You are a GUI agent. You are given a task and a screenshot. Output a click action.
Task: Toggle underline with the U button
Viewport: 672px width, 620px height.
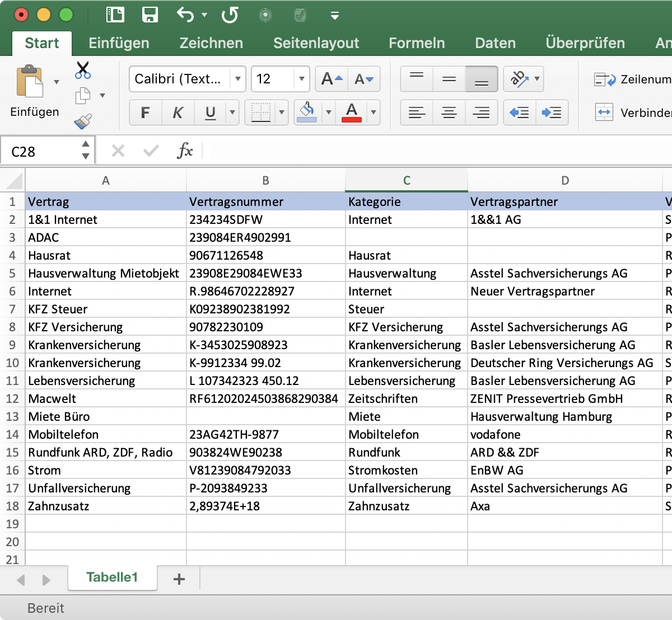pyautogui.click(x=211, y=112)
